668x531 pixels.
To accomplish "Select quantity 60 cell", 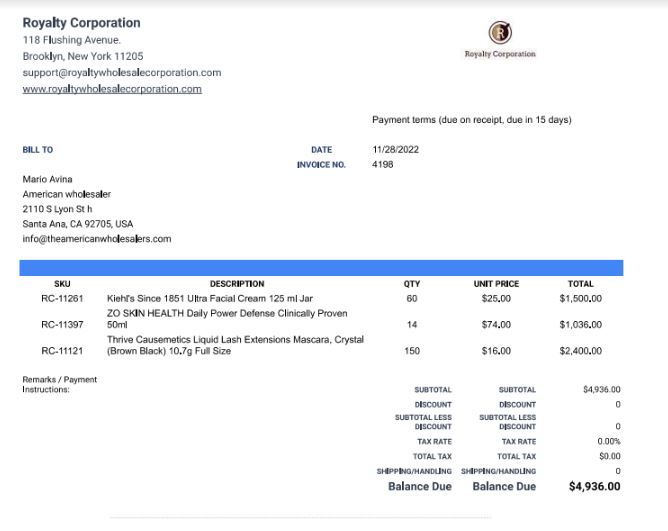I will 412,298.
